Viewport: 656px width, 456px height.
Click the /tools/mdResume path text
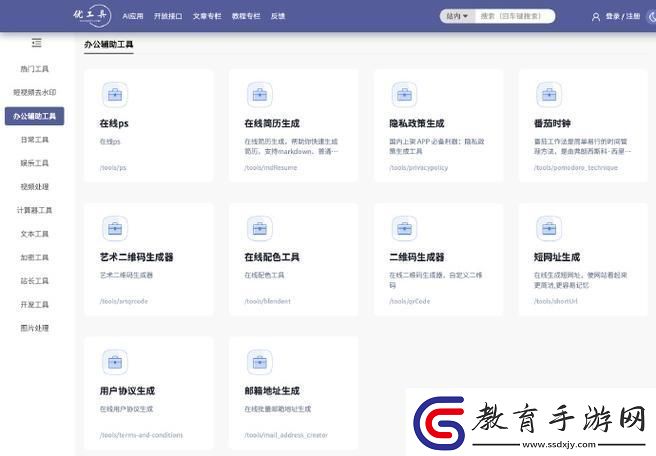tap(271, 168)
